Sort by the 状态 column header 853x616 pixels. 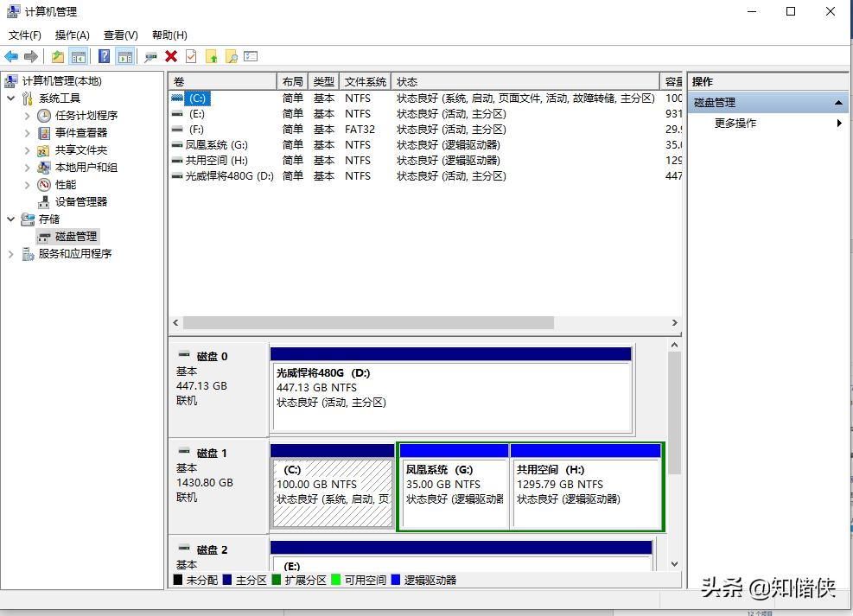[x=525, y=81]
